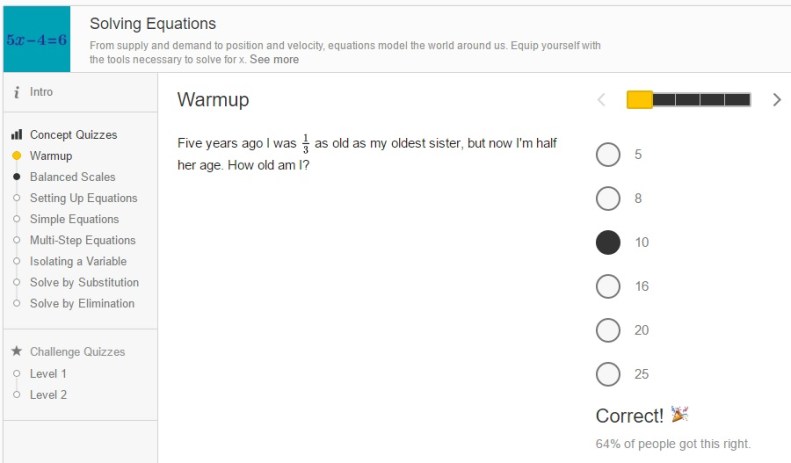The height and width of the screenshot is (463, 791).
Task: Pick the answer option 25
Action: 608,375
